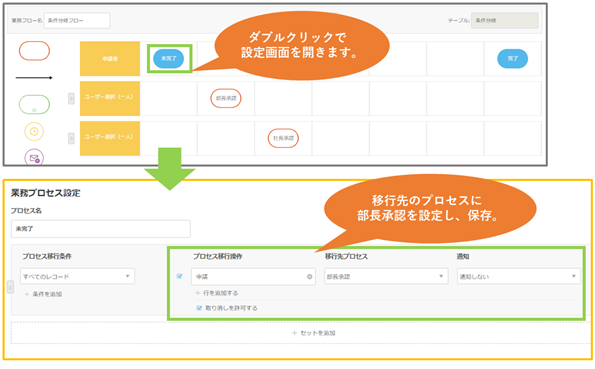Click the 業務プロセス設定 heading
The image size is (595, 369).
[x=46, y=193]
